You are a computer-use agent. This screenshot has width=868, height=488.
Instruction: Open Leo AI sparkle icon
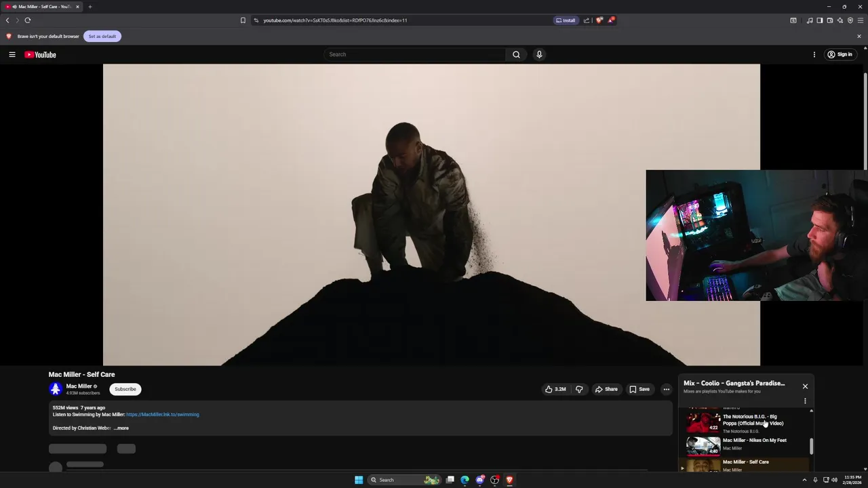840,20
